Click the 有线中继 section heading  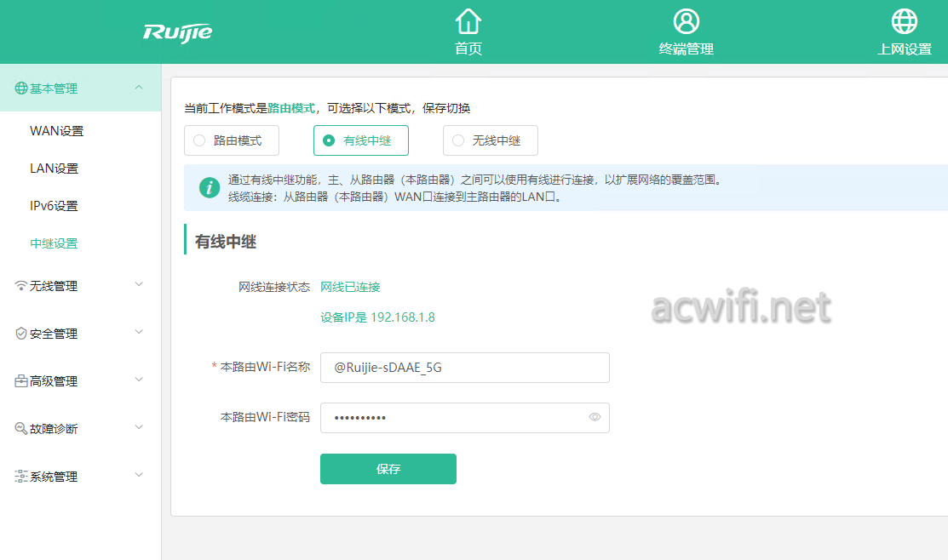click(226, 242)
